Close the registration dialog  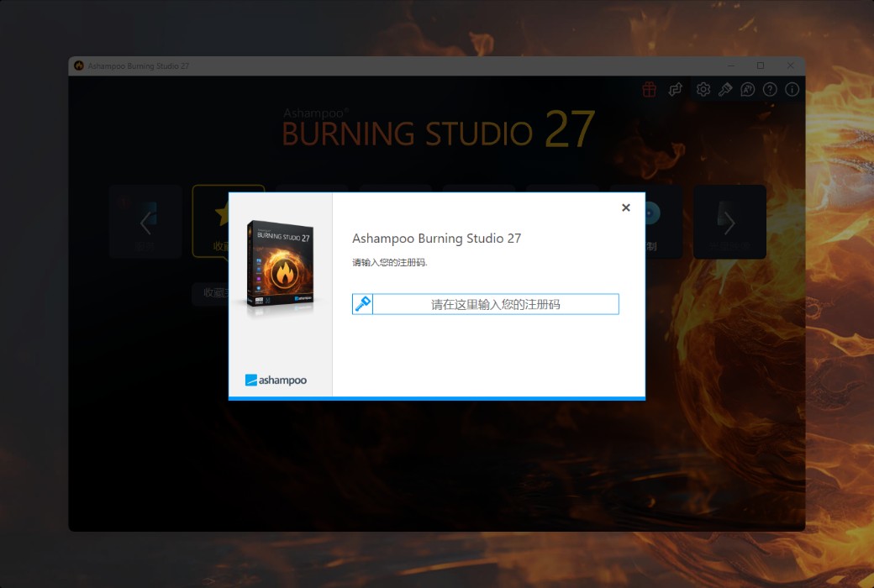point(625,207)
